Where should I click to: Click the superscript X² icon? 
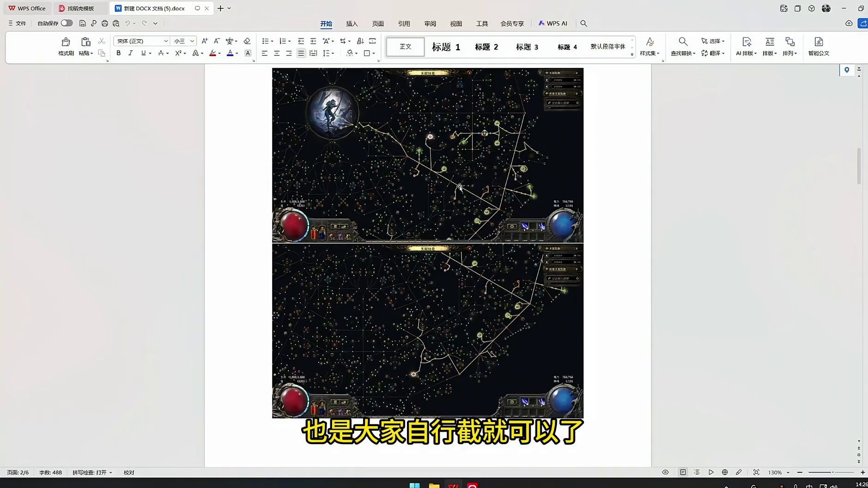pyautogui.click(x=178, y=53)
